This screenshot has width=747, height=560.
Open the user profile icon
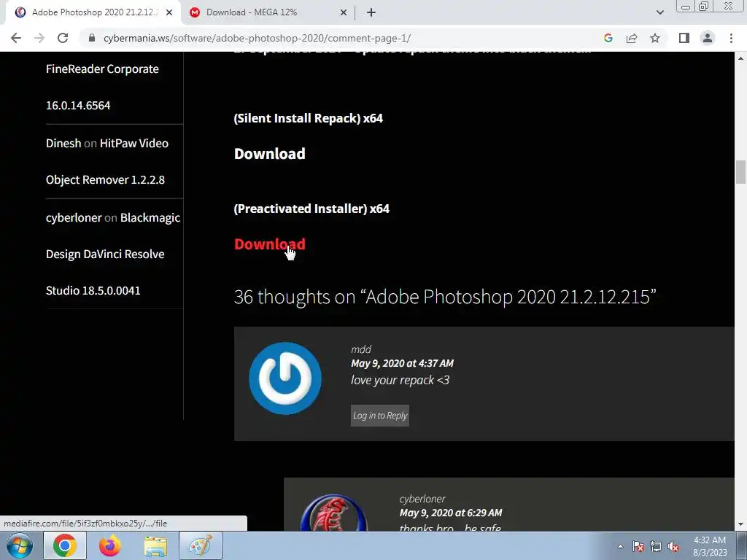(x=708, y=38)
